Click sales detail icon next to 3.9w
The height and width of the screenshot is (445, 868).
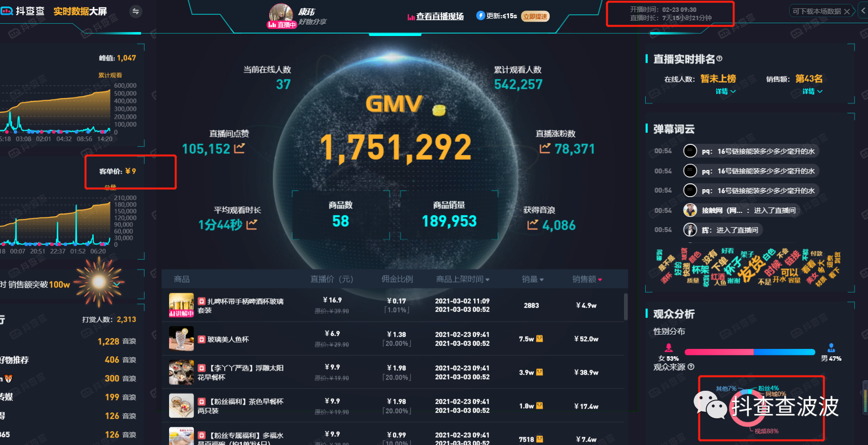(x=540, y=372)
